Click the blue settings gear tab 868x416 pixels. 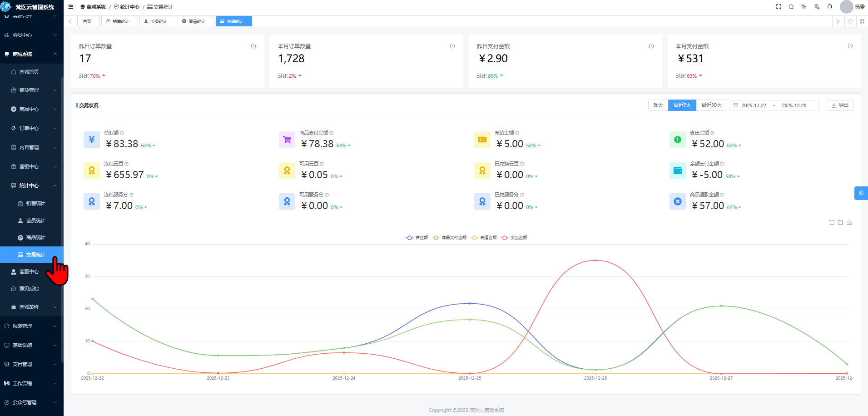point(861,193)
